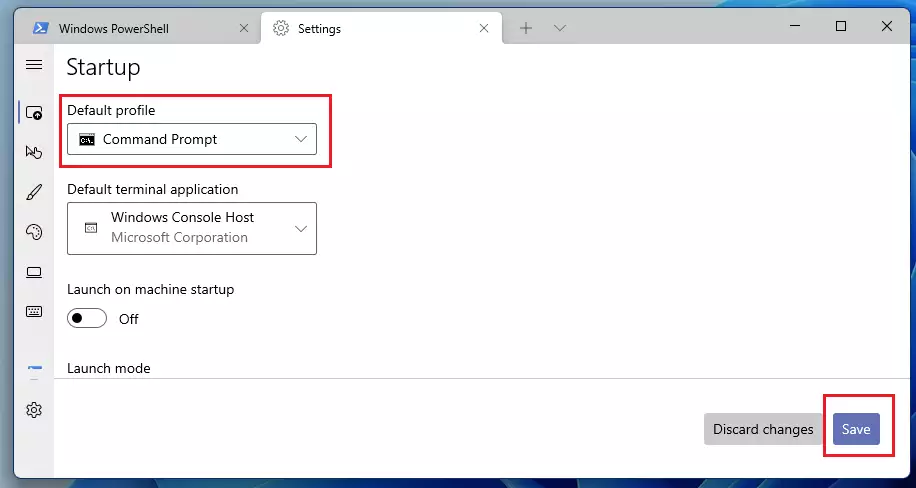Click the Launch mode label

[x=109, y=368]
